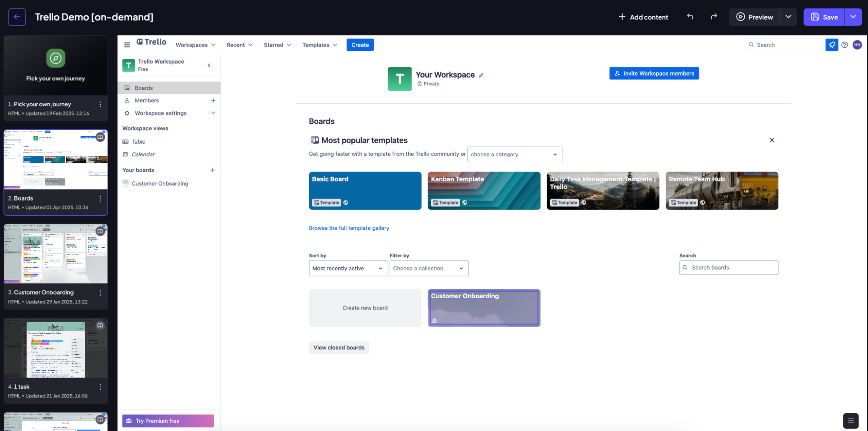This screenshot has height=431, width=868.
Task: Select Members in the sidebar
Action: click(147, 100)
